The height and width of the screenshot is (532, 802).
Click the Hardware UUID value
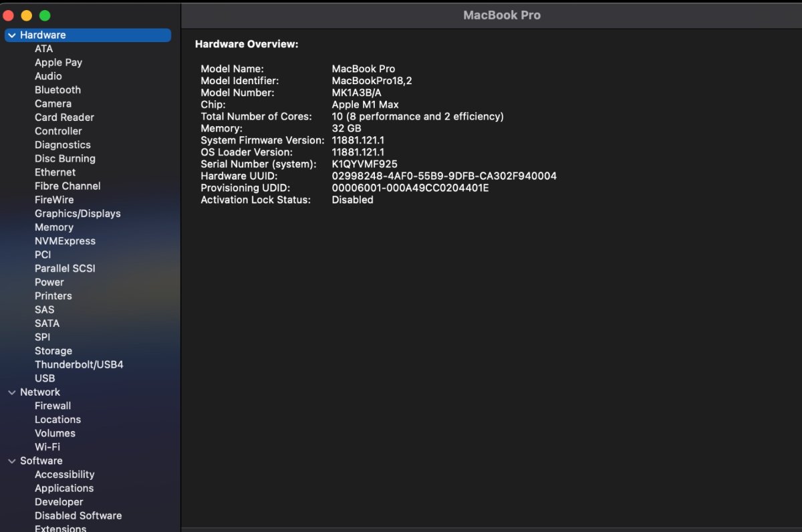(x=444, y=176)
